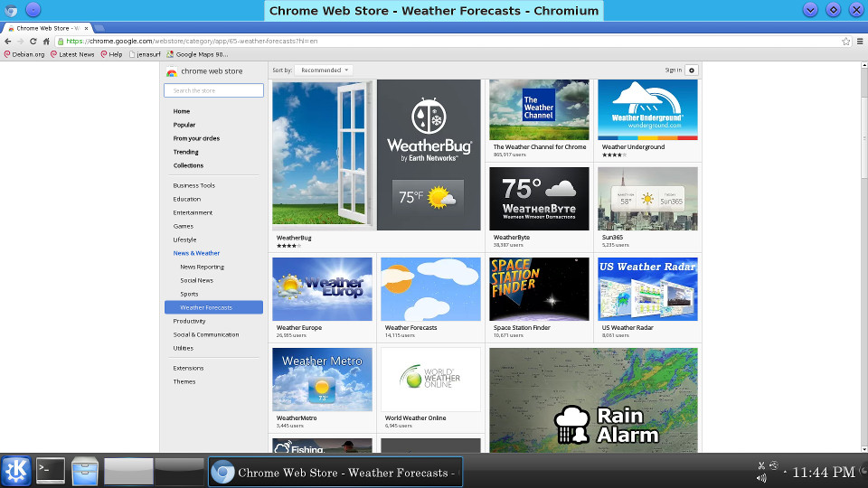Launch the terminal from the taskbar

pyautogui.click(x=51, y=472)
